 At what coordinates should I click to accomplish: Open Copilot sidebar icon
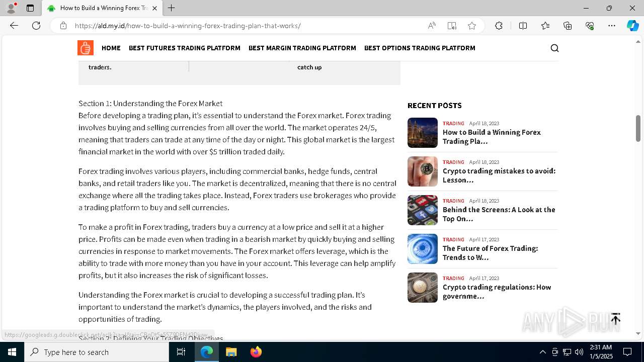[632, 26]
